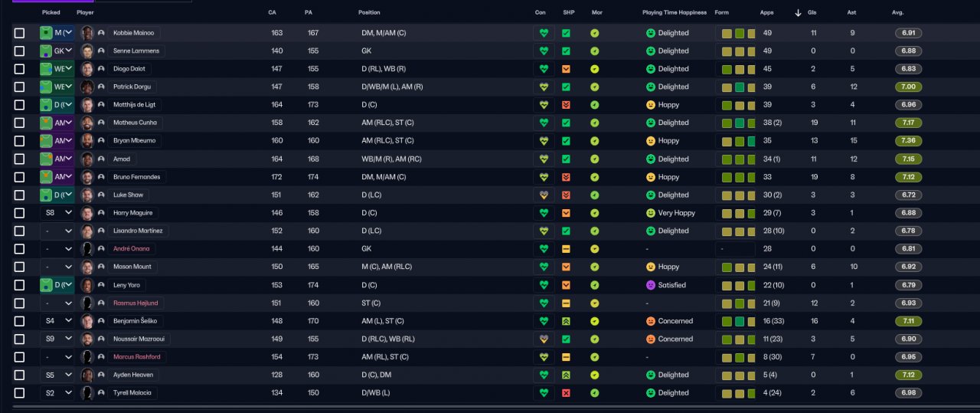Open Harry Maguire's S8 picked dropdown
980x413 pixels.
[x=57, y=213]
